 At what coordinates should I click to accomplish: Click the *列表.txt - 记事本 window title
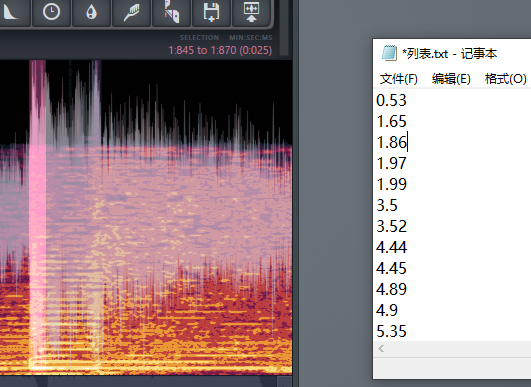(x=449, y=53)
